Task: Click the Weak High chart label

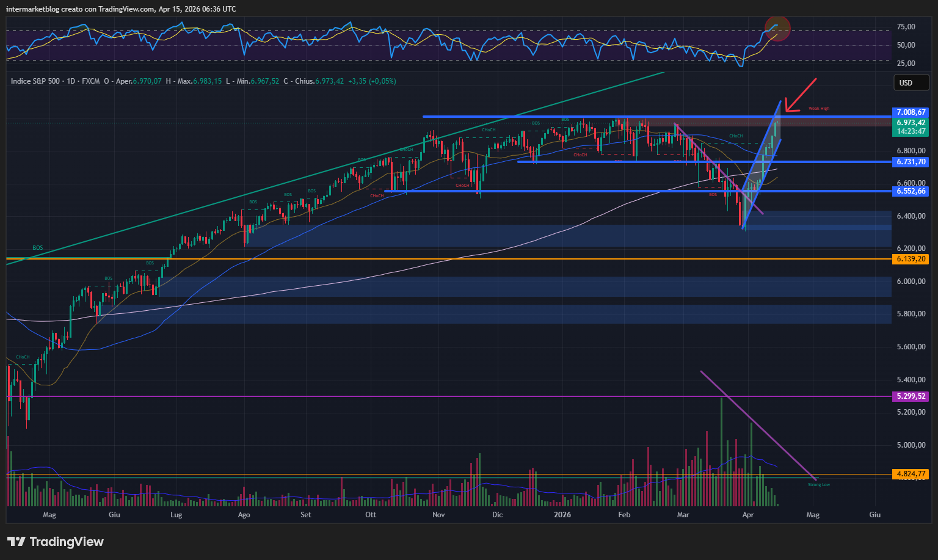Action: [x=819, y=109]
